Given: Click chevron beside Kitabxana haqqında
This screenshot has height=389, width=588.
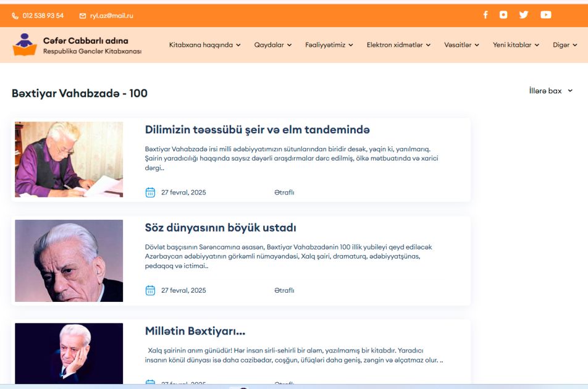Looking at the screenshot, I should [238, 45].
